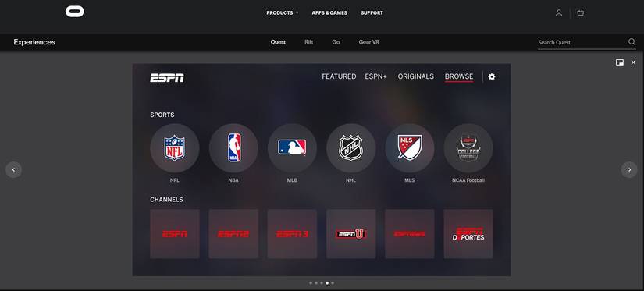Jump to fifth carousel dot
The image size is (644, 291).
[x=333, y=282]
